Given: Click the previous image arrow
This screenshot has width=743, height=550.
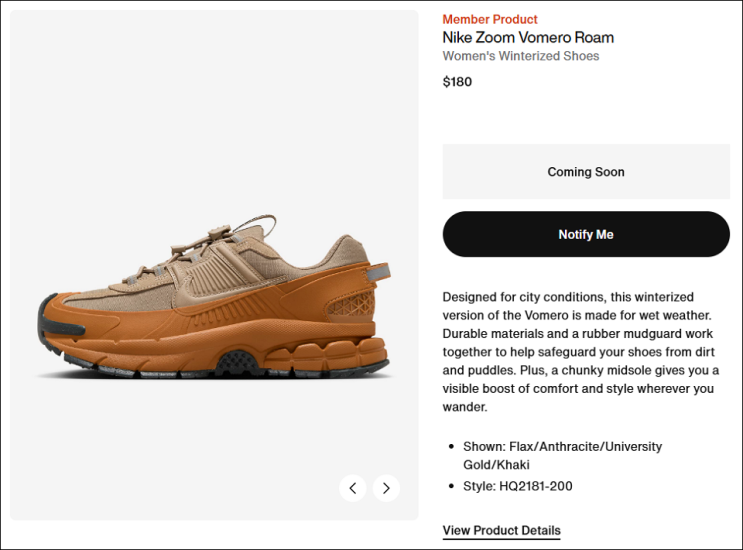Looking at the screenshot, I should tap(352, 488).
